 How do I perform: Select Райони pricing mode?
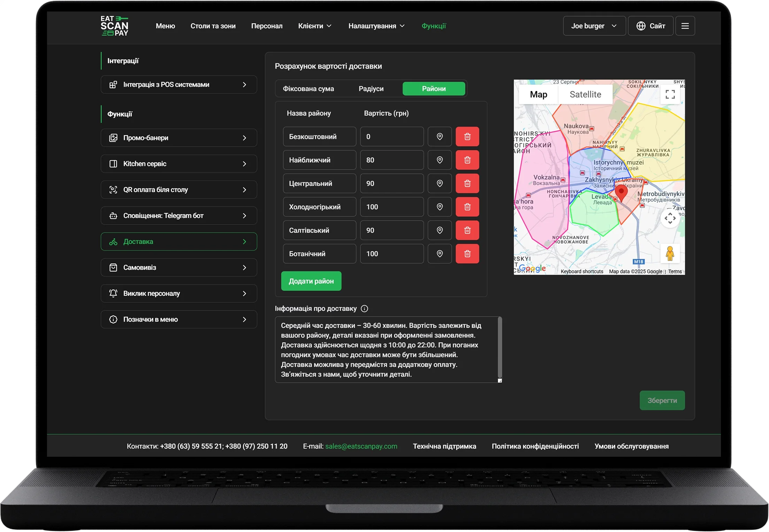pos(434,88)
